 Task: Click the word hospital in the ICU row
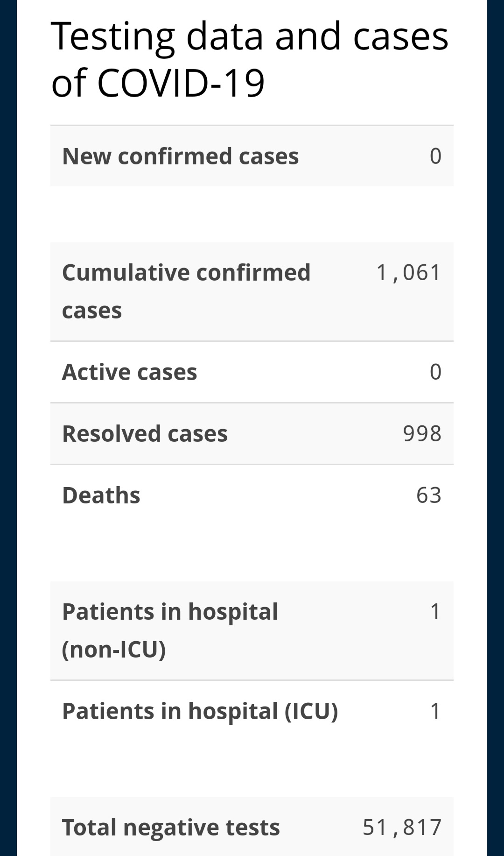(x=233, y=711)
